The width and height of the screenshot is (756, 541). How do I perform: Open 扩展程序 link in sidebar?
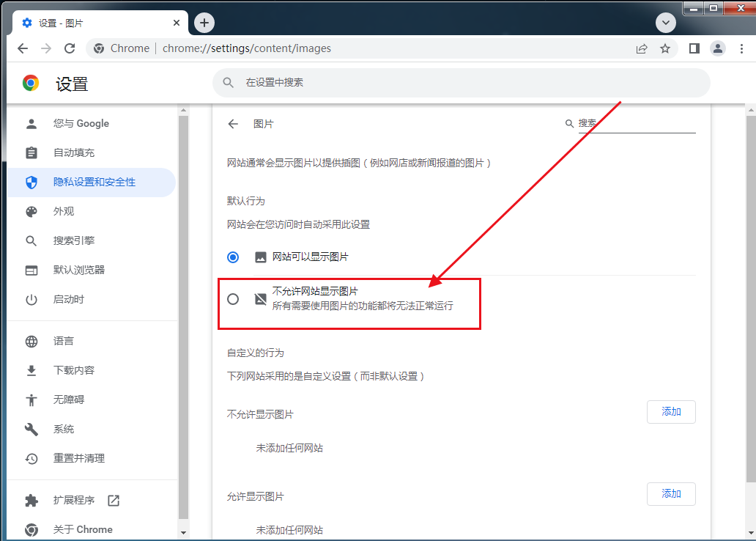tap(91, 501)
